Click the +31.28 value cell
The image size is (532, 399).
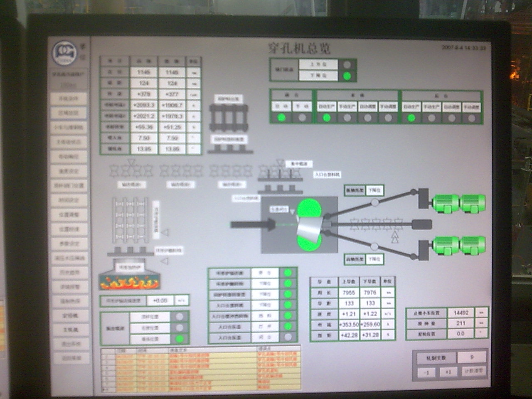click(x=370, y=335)
